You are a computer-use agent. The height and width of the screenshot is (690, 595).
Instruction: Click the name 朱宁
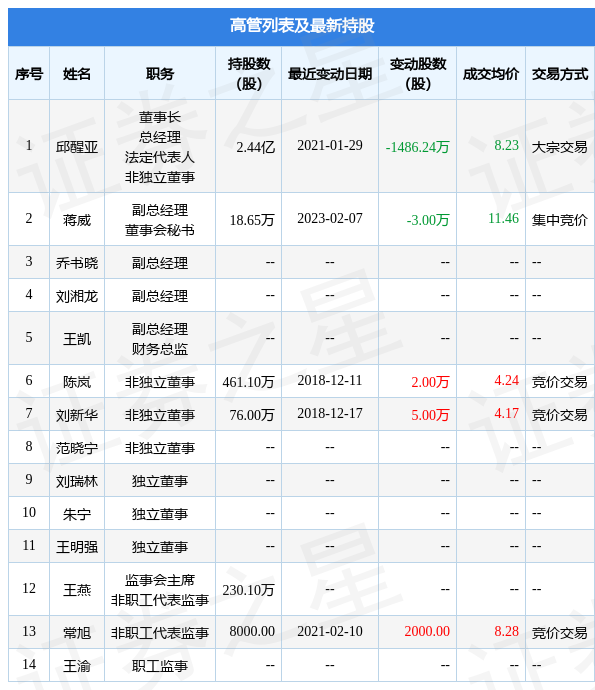click(x=77, y=514)
